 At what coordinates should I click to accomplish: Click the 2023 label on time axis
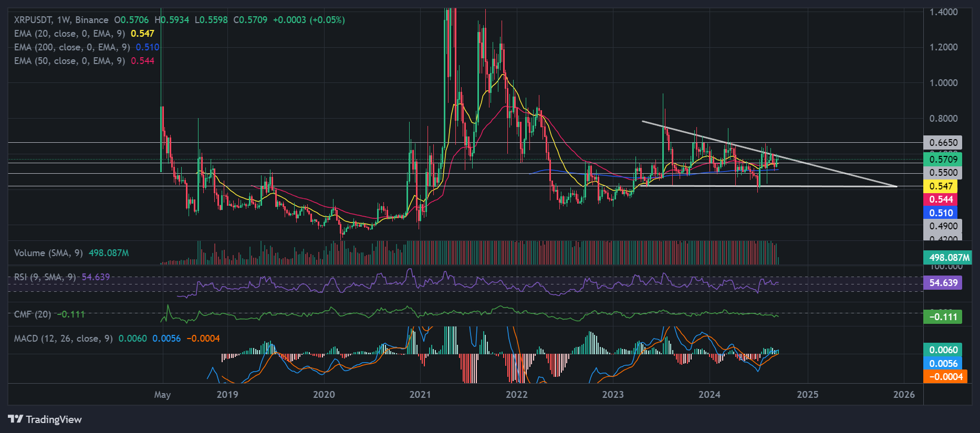coord(613,395)
